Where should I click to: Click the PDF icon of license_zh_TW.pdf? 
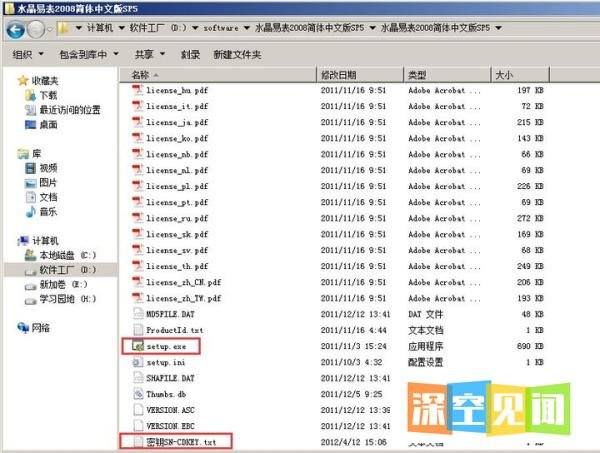tap(137, 298)
